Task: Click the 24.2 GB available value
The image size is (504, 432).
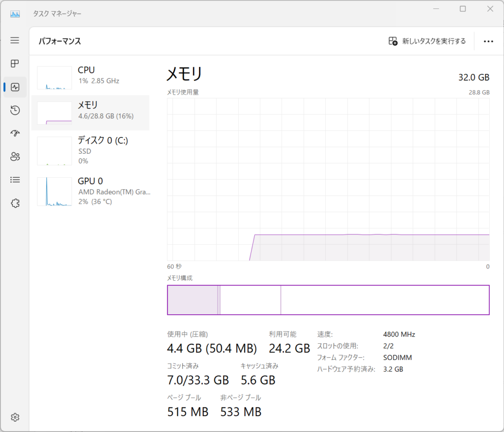Action: click(x=289, y=348)
